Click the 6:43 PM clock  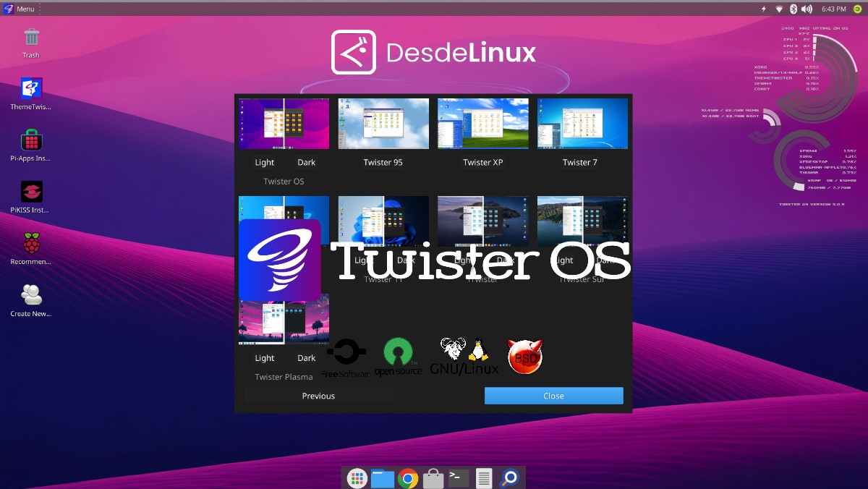pos(834,9)
